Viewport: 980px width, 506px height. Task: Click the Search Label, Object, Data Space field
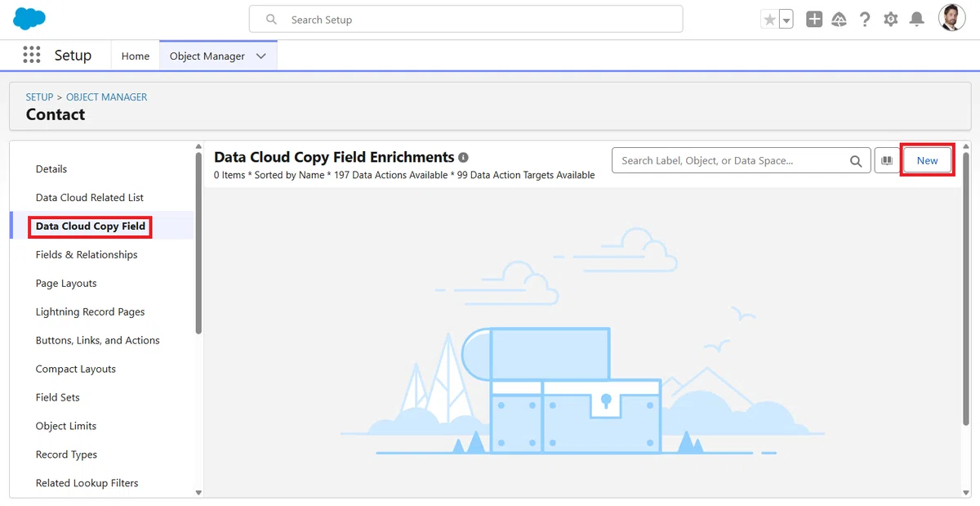[x=741, y=160]
